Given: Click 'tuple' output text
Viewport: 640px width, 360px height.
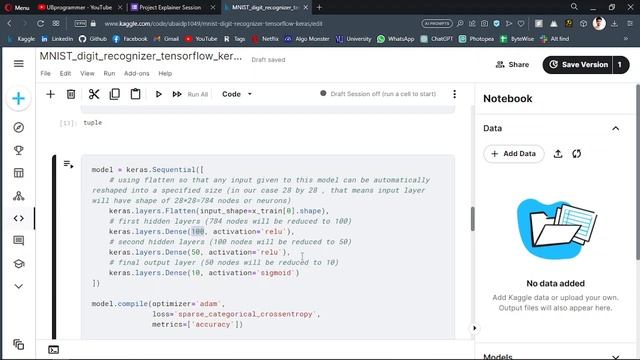Looking at the screenshot, I should [x=93, y=122].
